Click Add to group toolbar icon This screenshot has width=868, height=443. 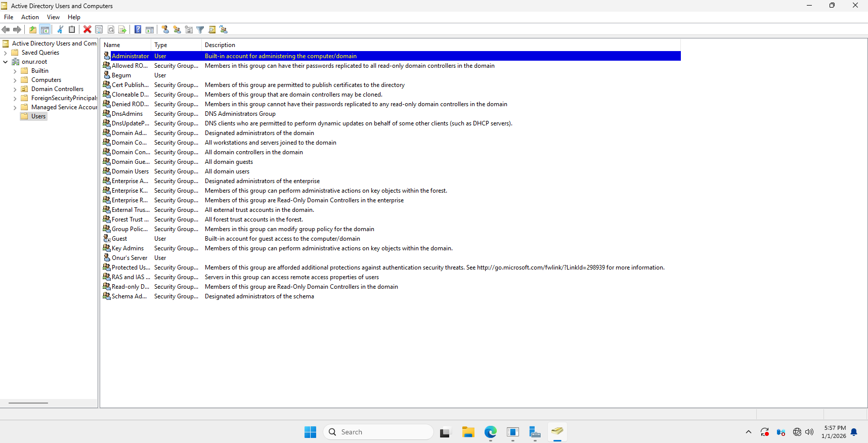[224, 30]
